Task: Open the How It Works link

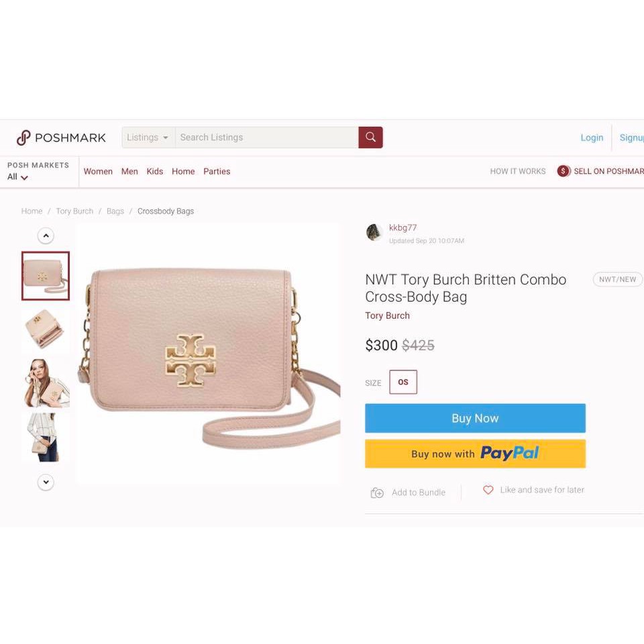Action: point(517,171)
